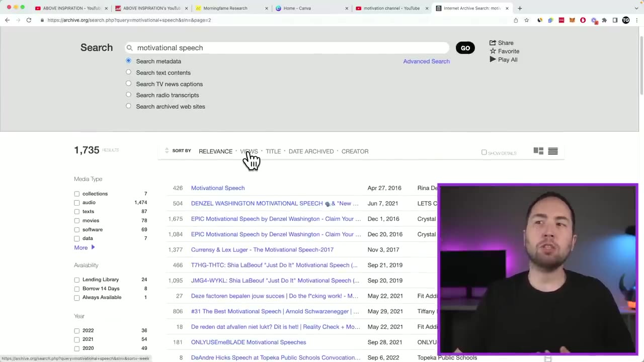Open DENZEL WASHINGTON MOTIVATIONAL SPEECH result

[275, 204]
